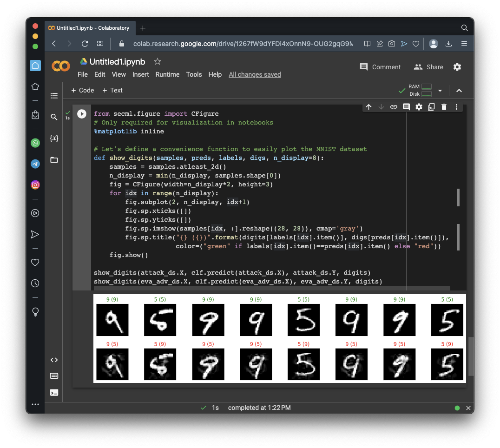
Task: Expand RAM and Disk connection dropdown arrow
Action: pos(440,91)
